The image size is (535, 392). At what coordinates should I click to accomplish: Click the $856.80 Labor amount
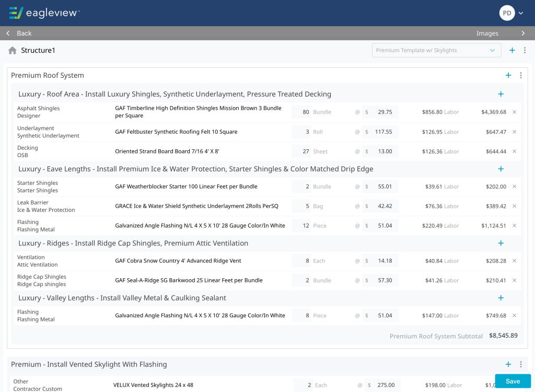click(x=432, y=112)
